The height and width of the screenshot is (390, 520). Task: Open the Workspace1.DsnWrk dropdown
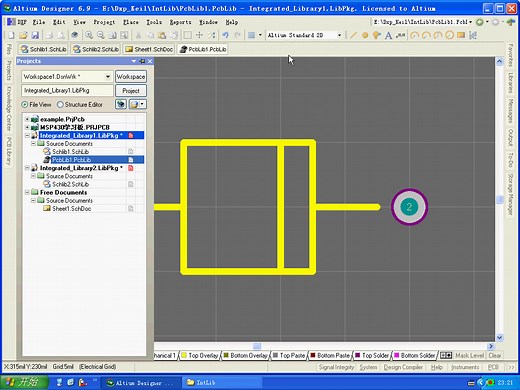pyautogui.click(x=108, y=77)
